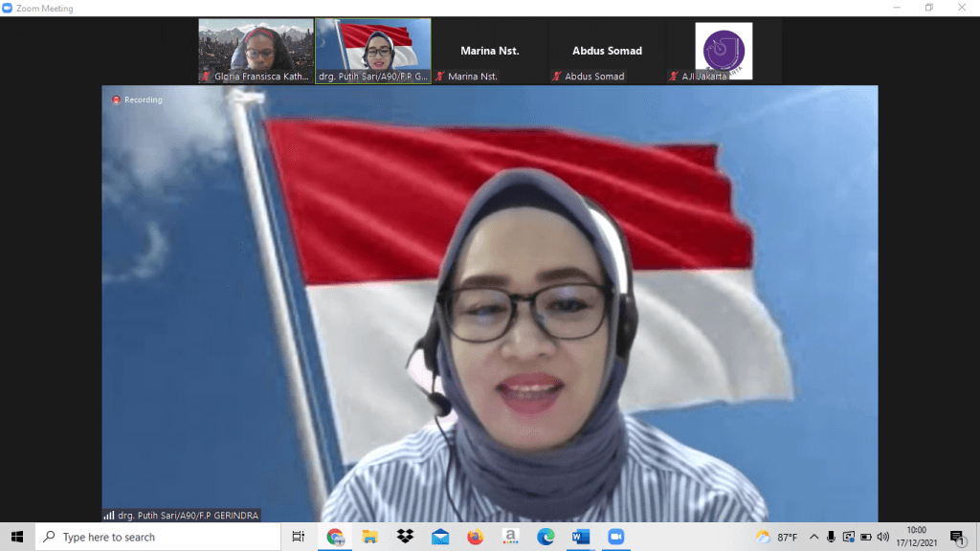Open Google Chrome from the taskbar
Image resolution: width=980 pixels, height=551 pixels.
(335, 537)
